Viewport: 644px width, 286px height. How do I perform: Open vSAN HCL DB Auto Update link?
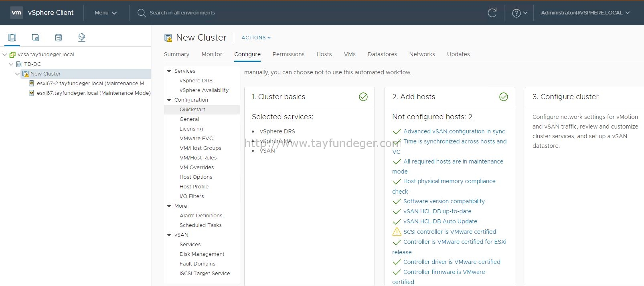point(440,221)
